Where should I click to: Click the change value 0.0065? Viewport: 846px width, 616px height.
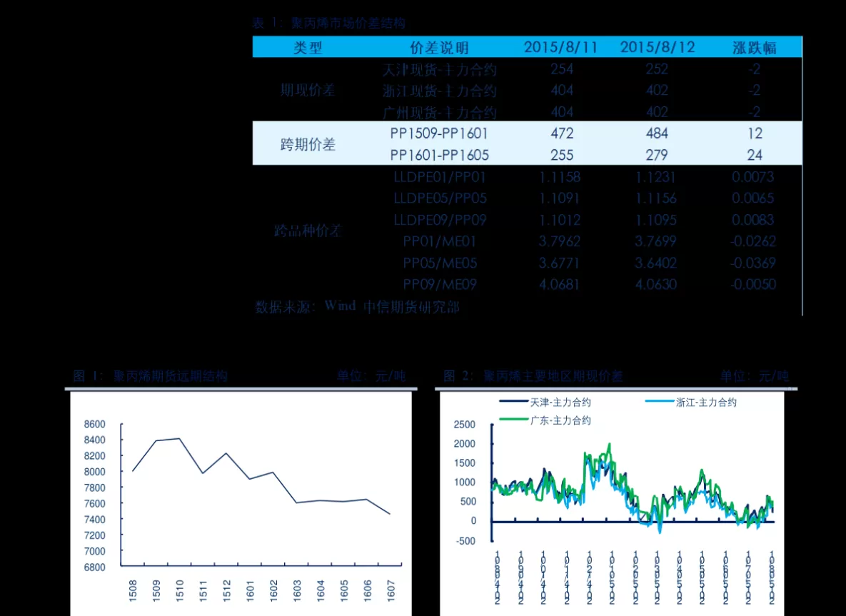pos(752,198)
